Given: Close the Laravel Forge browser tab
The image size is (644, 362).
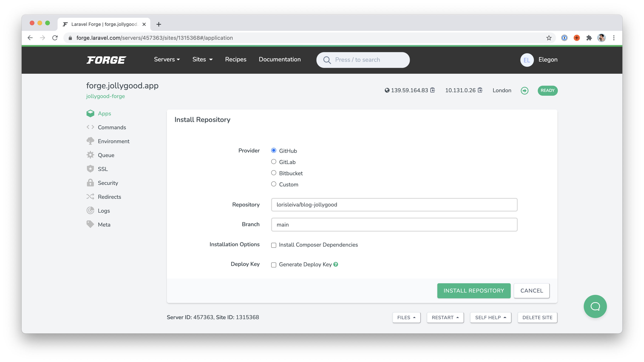Looking at the screenshot, I should click(144, 24).
